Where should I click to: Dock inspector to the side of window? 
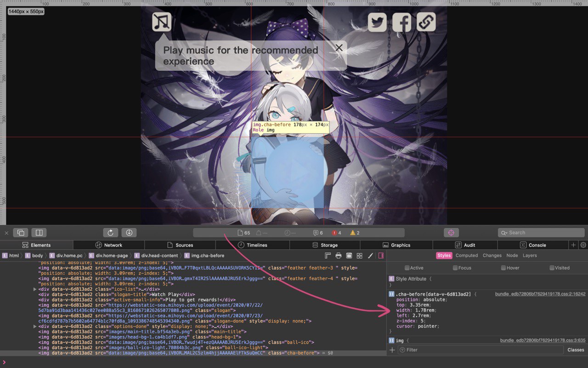[x=39, y=233]
